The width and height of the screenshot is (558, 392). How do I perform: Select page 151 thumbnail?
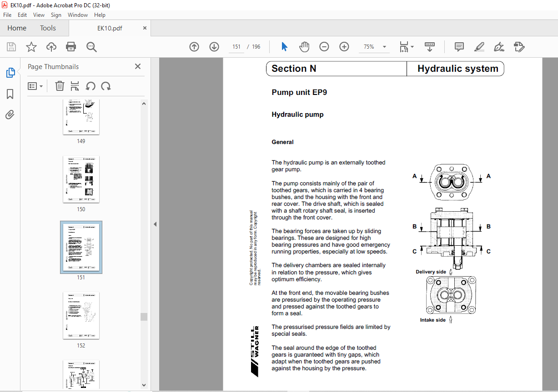coord(81,248)
